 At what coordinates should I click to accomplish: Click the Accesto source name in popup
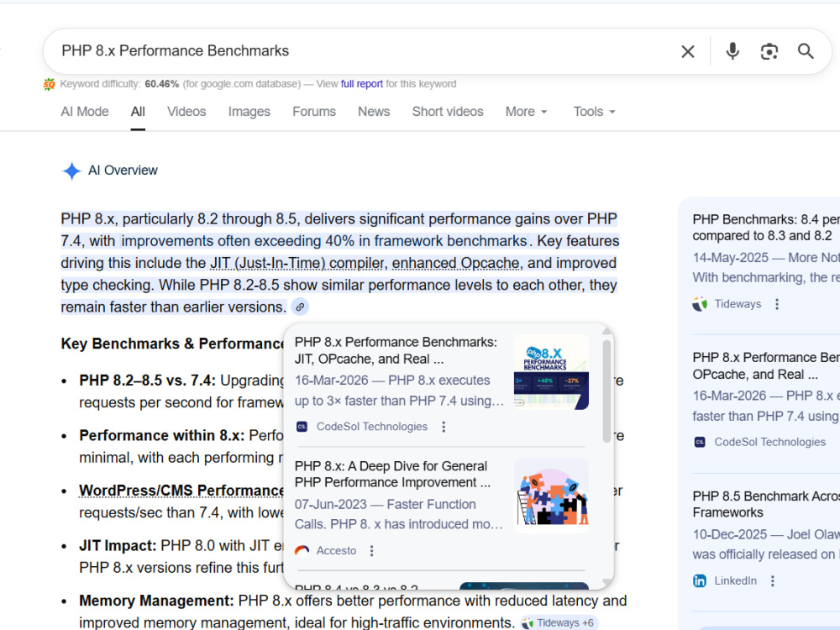click(x=336, y=551)
